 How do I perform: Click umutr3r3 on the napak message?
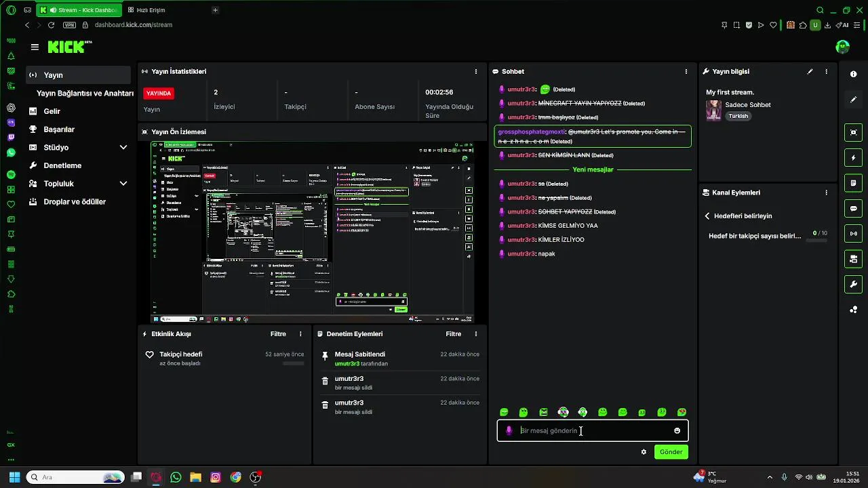[521, 253]
